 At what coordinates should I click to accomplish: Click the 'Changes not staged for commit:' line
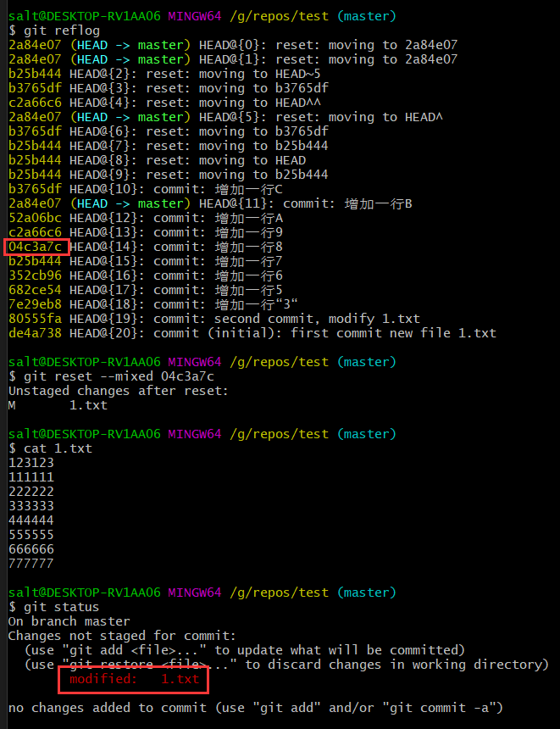122,636
